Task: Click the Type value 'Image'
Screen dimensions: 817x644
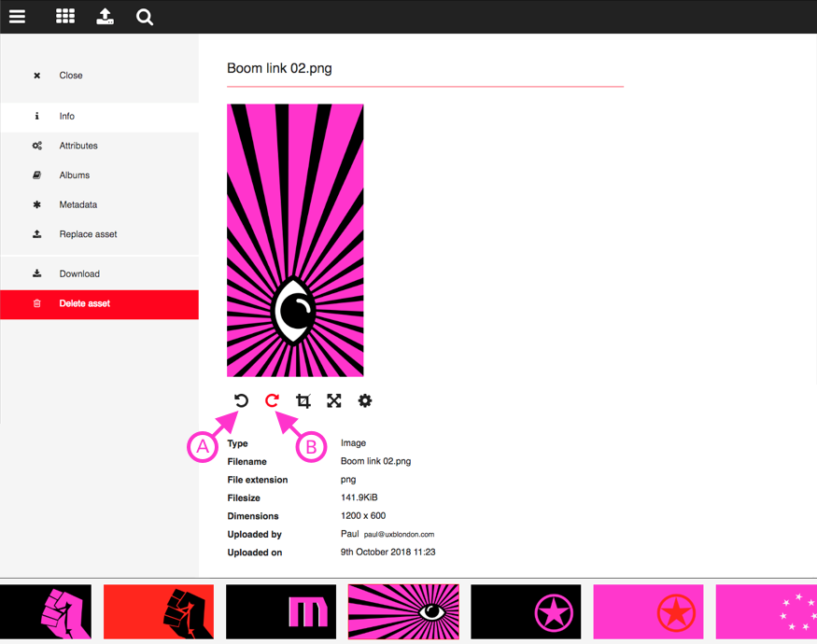Action: click(x=353, y=443)
